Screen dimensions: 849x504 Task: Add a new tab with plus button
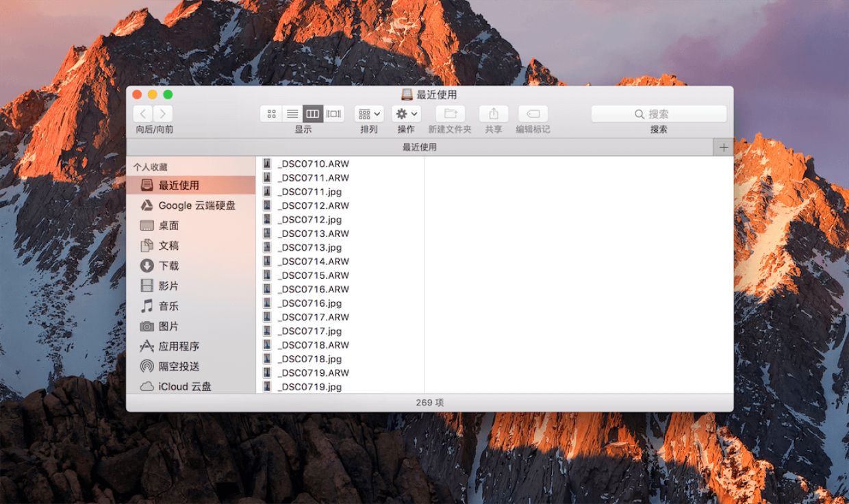[724, 147]
